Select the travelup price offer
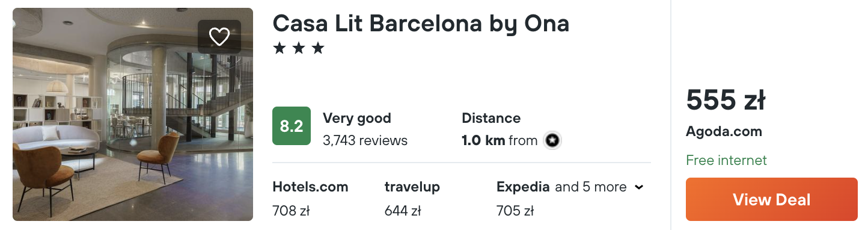Image resolution: width=868 pixels, height=230 pixels. (412, 199)
